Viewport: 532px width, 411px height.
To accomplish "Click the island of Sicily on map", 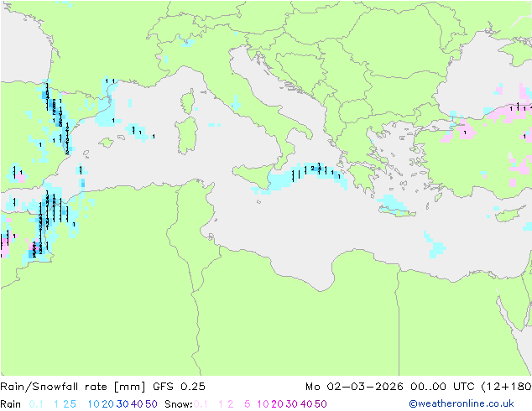I will click(254, 175).
